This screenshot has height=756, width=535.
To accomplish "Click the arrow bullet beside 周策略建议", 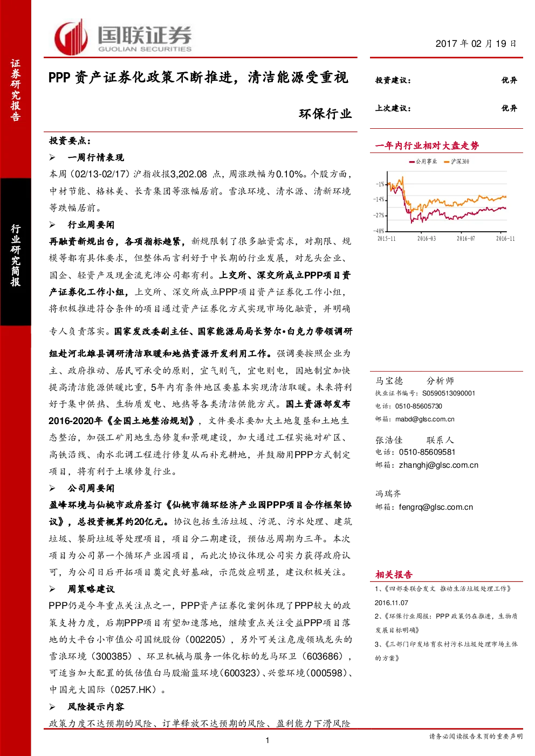I will click(x=52, y=589).
